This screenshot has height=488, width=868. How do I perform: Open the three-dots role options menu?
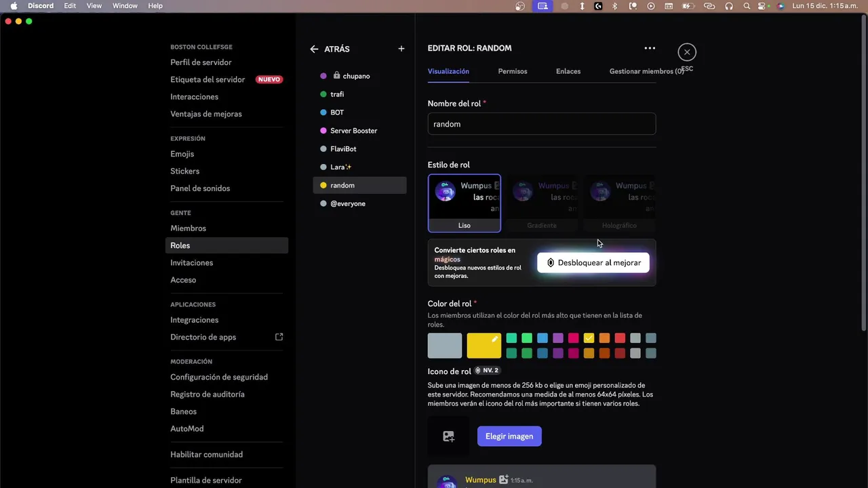point(650,48)
